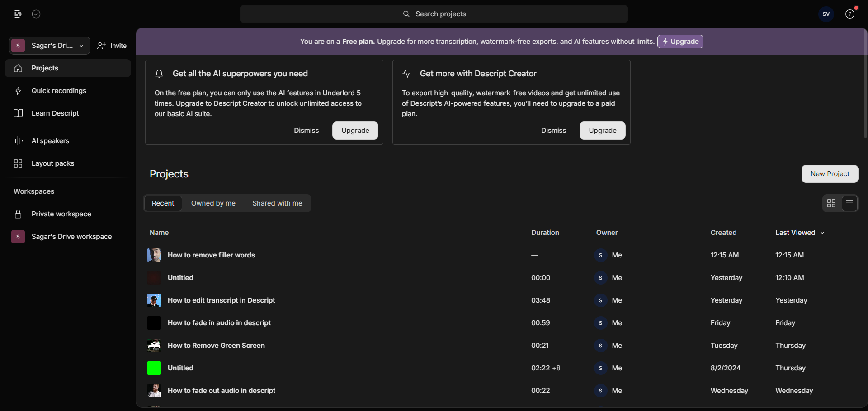
Task: Select the Shared with me tab
Action: point(277,203)
